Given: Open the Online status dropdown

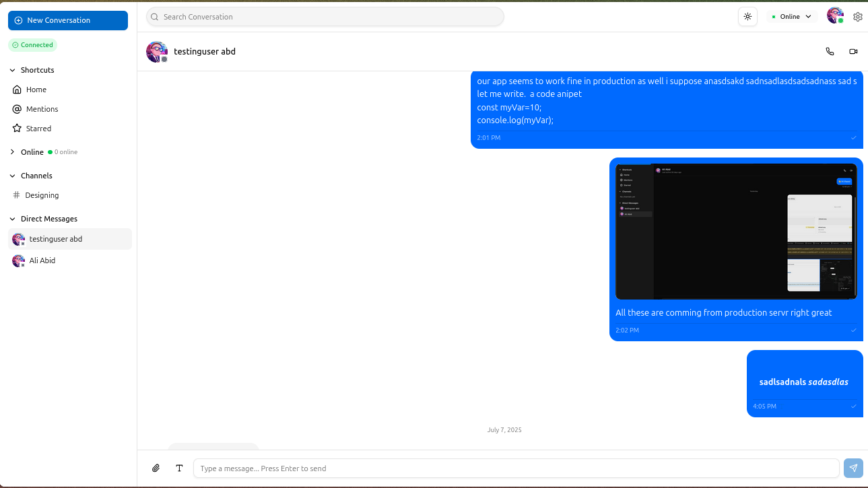Looking at the screenshot, I should (x=791, y=17).
